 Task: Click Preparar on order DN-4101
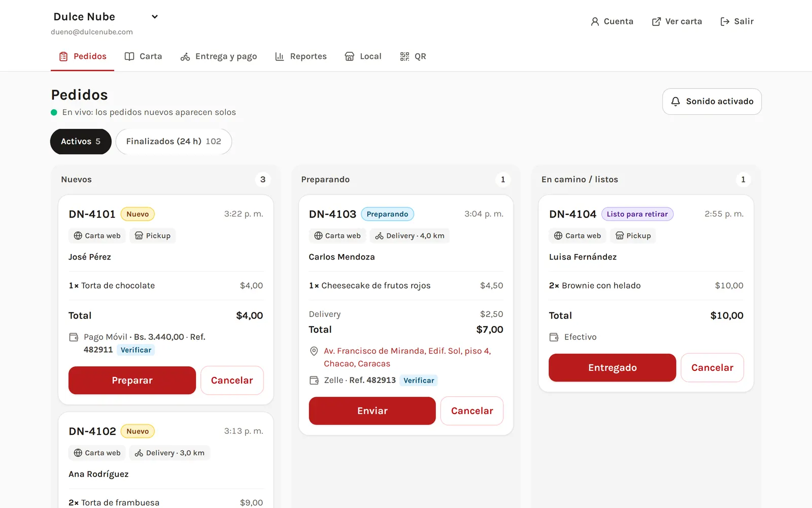(x=132, y=380)
